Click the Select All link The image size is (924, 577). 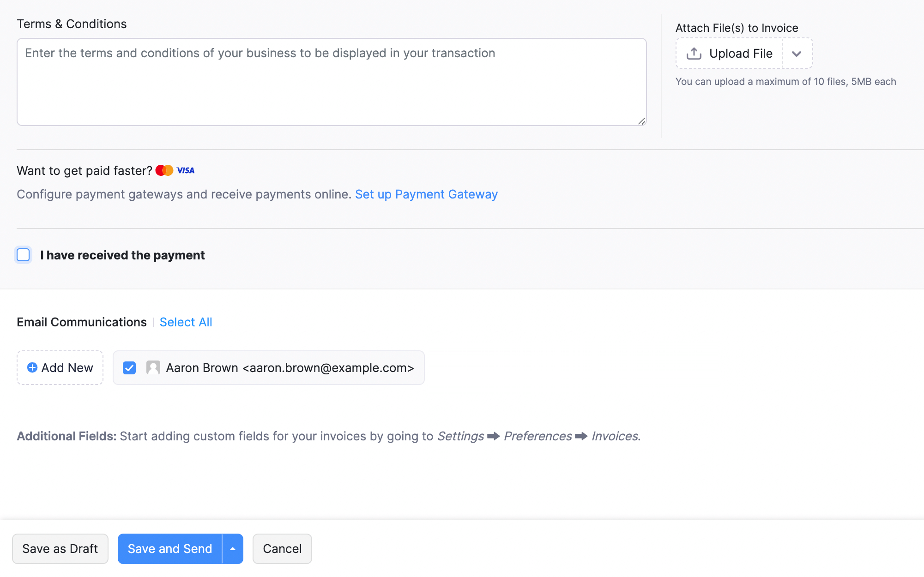186,322
